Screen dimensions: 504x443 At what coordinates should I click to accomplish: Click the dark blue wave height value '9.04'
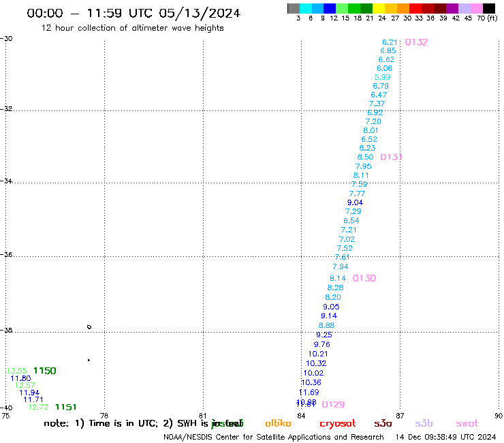click(355, 202)
